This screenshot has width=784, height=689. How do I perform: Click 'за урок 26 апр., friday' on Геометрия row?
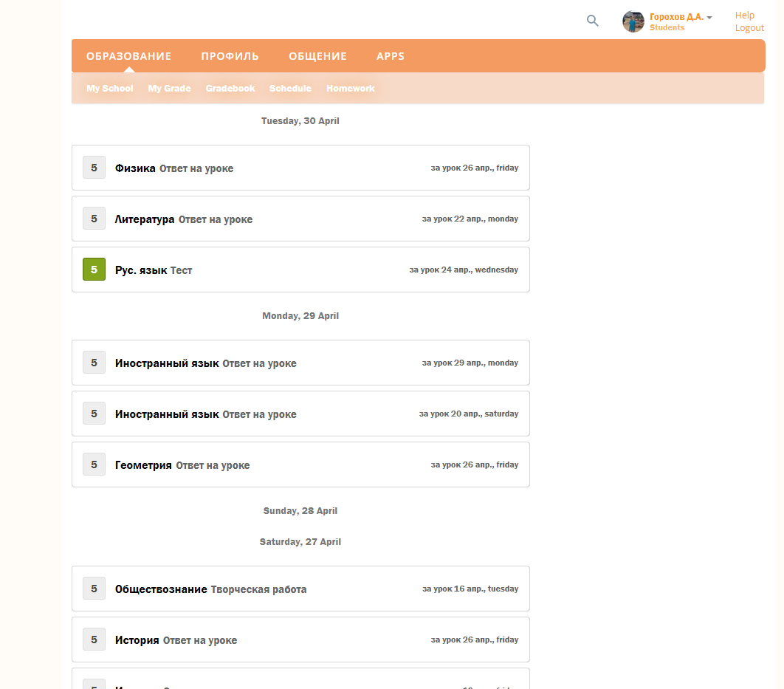[475, 465]
